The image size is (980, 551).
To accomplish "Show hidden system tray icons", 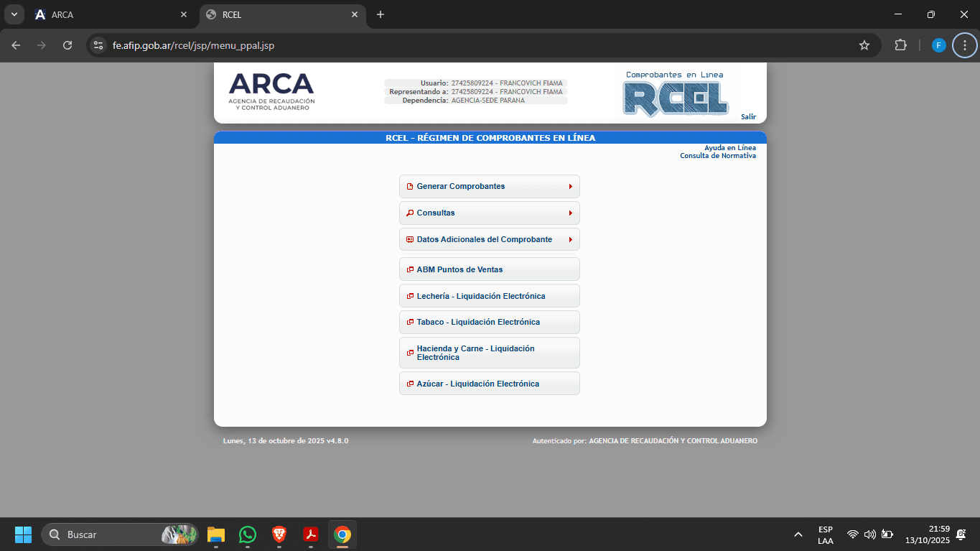I will click(798, 534).
